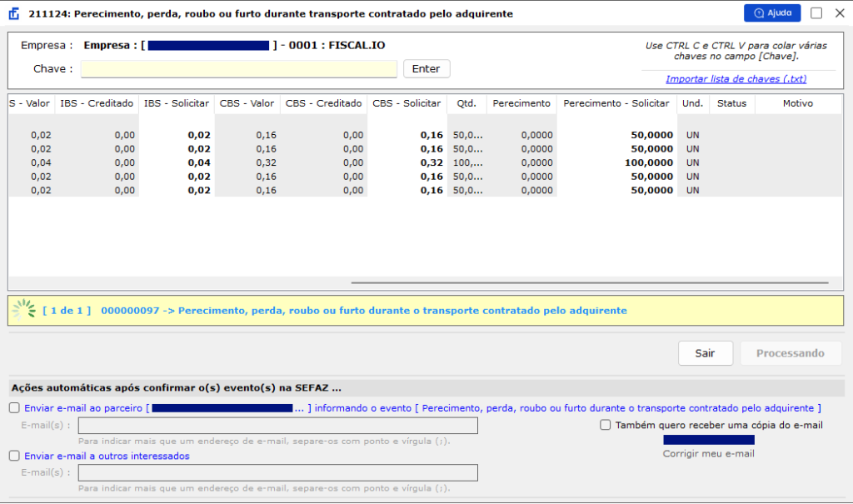Click the Processando button

[x=790, y=353]
